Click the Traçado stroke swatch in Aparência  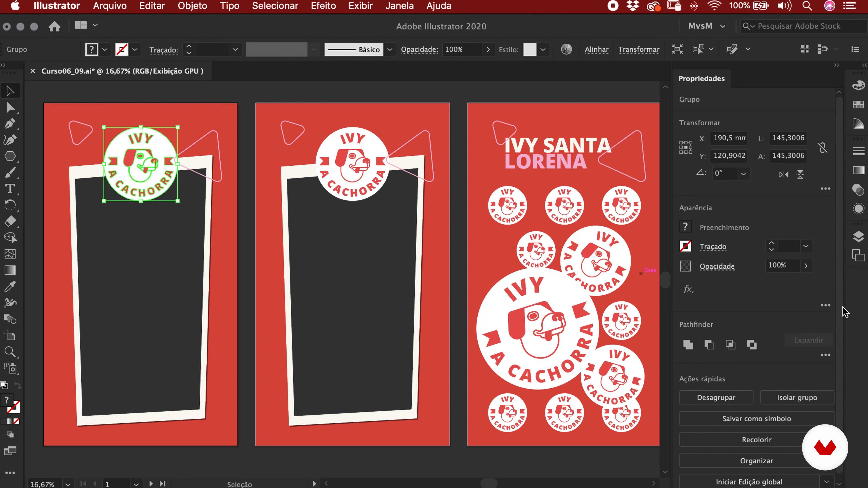coord(685,246)
